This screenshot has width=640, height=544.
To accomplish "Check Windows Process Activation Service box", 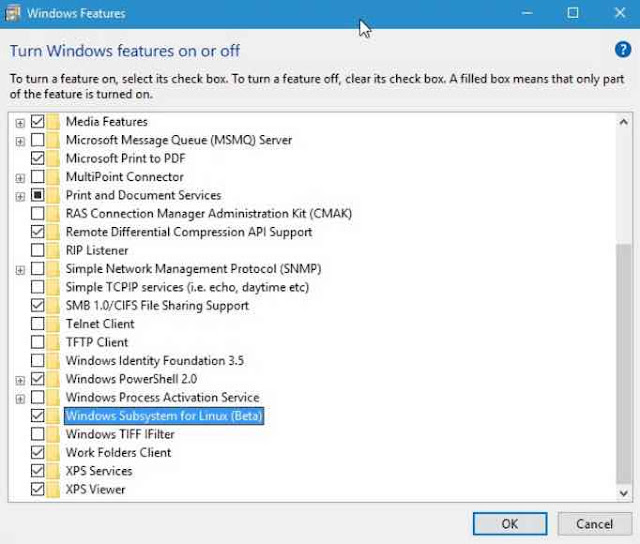I will (38, 397).
